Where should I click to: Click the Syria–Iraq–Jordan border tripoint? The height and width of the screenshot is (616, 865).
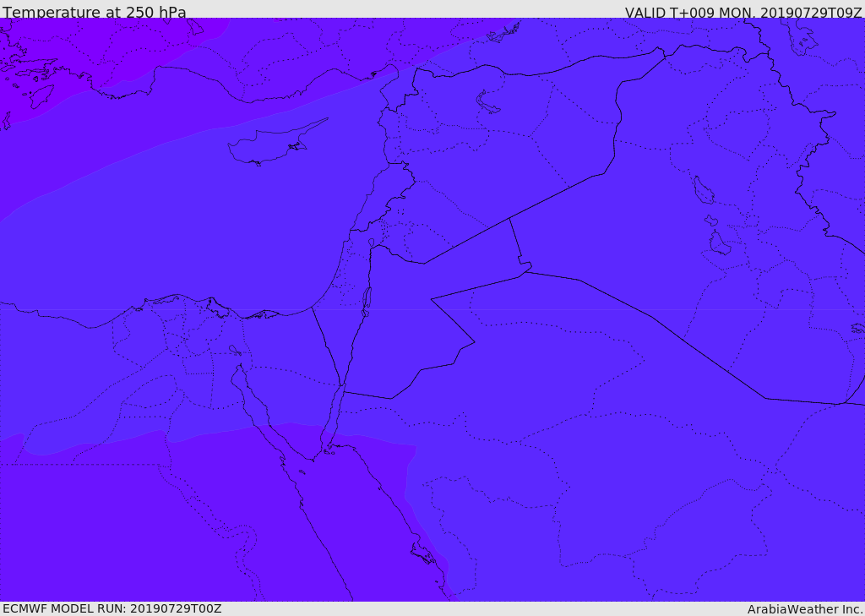(x=509, y=219)
